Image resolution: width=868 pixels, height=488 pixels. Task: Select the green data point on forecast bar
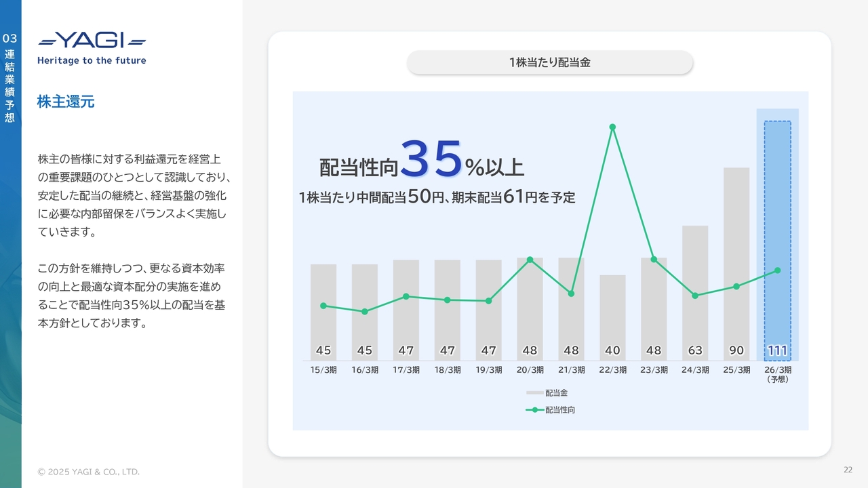(x=777, y=270)
